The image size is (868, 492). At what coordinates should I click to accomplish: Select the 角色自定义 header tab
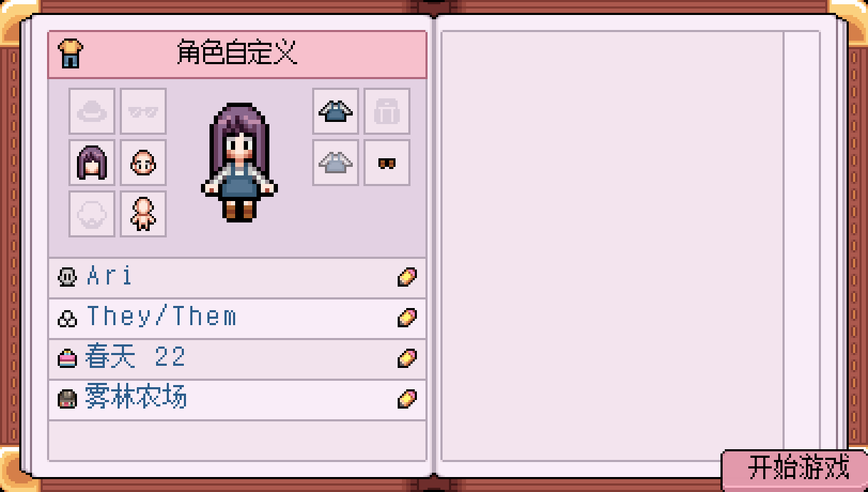[x=237, y=54]
